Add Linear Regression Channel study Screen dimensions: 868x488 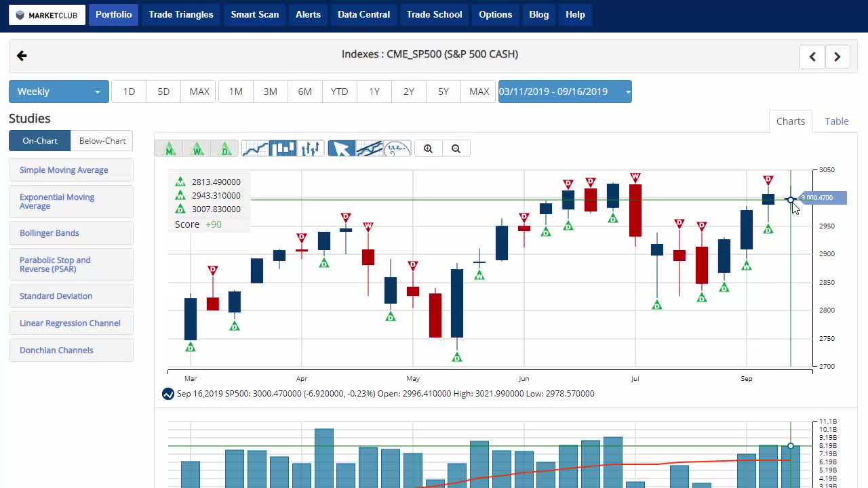click(x=71, y=323)
